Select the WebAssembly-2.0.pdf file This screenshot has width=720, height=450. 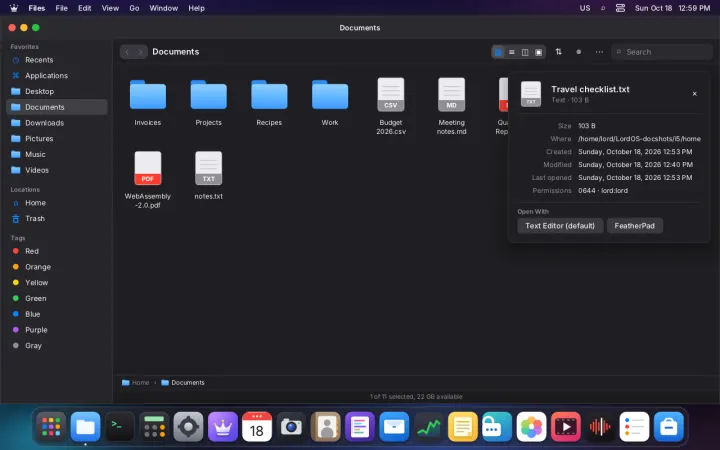[x=147, y=180]
